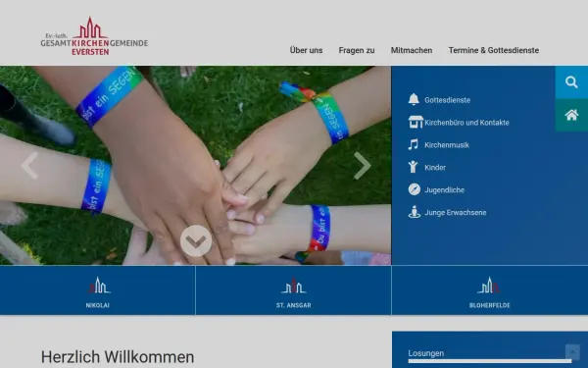Click the St. Ansgar church icon
The width and height of the screenshot is (588, 368).
point(294,286)
